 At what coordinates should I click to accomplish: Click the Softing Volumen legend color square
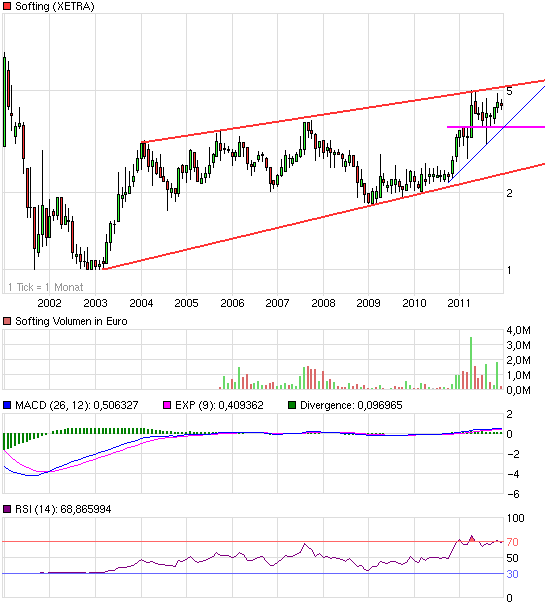[x=7, y=321]
